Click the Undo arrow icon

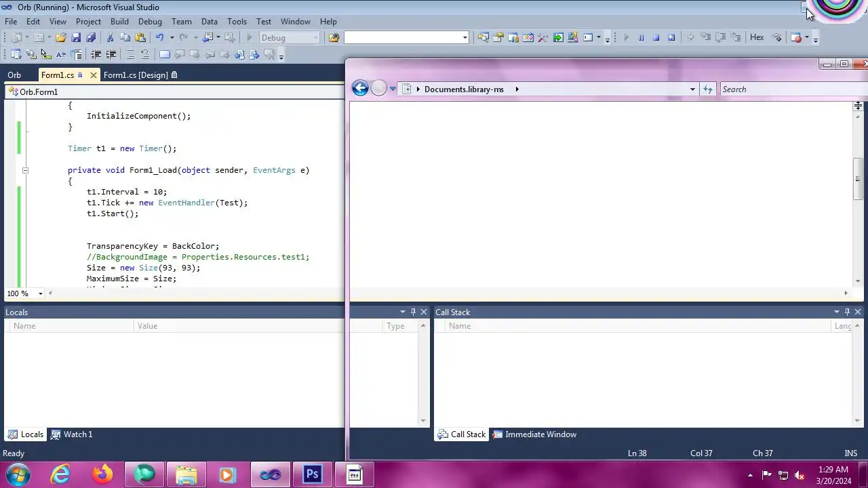(x=159, y=38)
